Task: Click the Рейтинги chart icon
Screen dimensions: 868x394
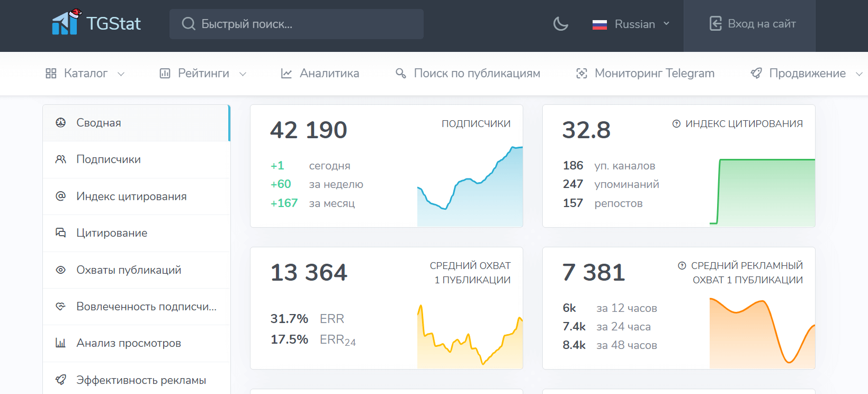Action: pyautogui.click(x=165, y=74)
